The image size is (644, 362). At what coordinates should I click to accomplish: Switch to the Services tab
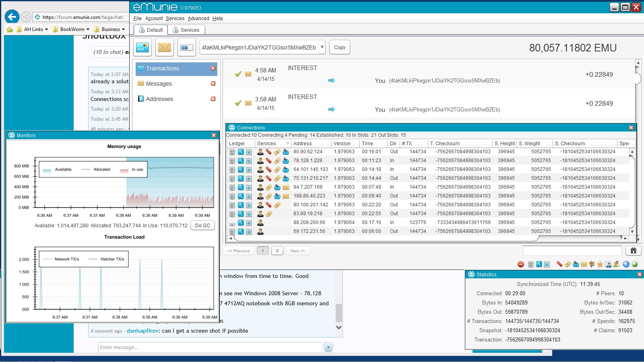[x=186, y=30]
